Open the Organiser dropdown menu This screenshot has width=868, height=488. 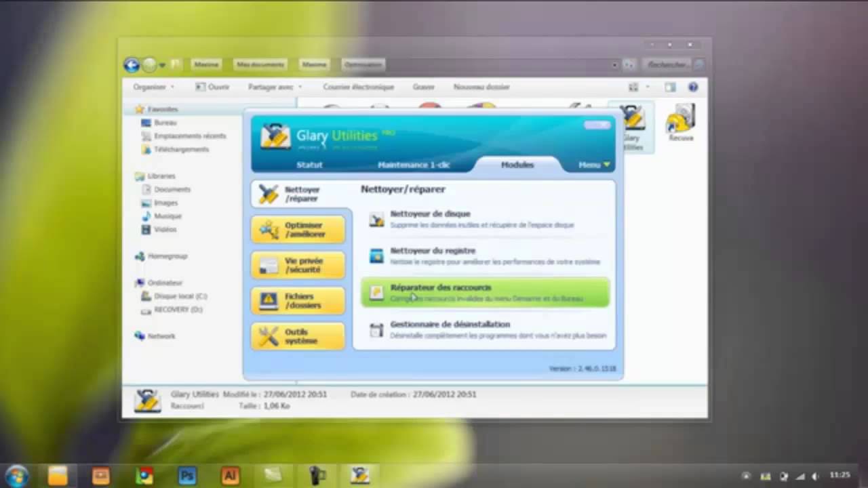pyautogui.click(x=154, y=87)
